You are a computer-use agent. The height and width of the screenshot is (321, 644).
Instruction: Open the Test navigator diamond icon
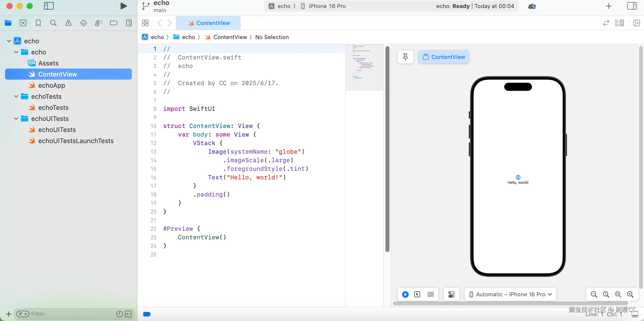pos(84,23)
